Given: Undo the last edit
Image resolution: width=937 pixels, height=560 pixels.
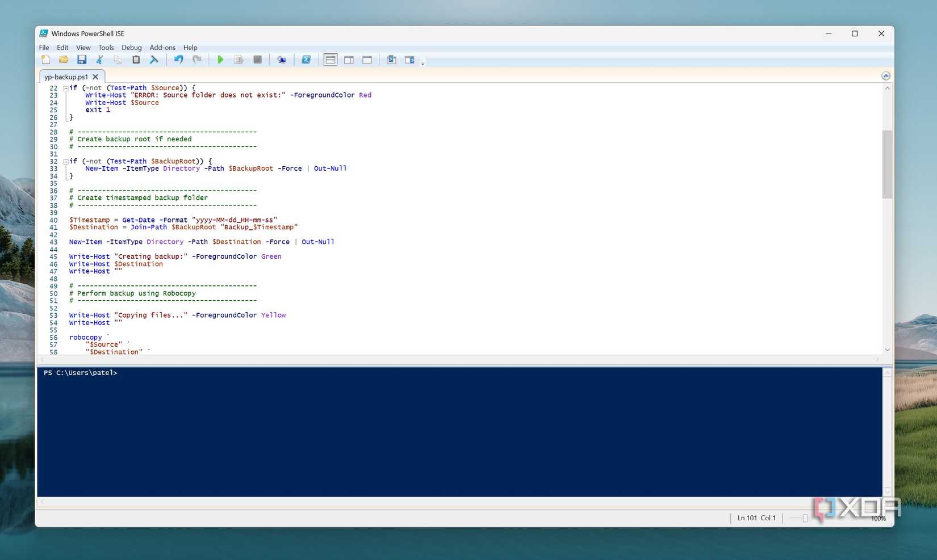Looking at the screenshot, I should [179, 60].
